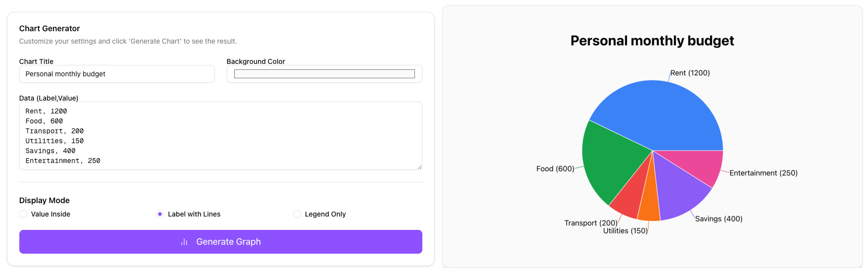Click the Food (600) chart label
This screenshot has height=273, width=868.
pyautogui.click(x=555, y=169)
